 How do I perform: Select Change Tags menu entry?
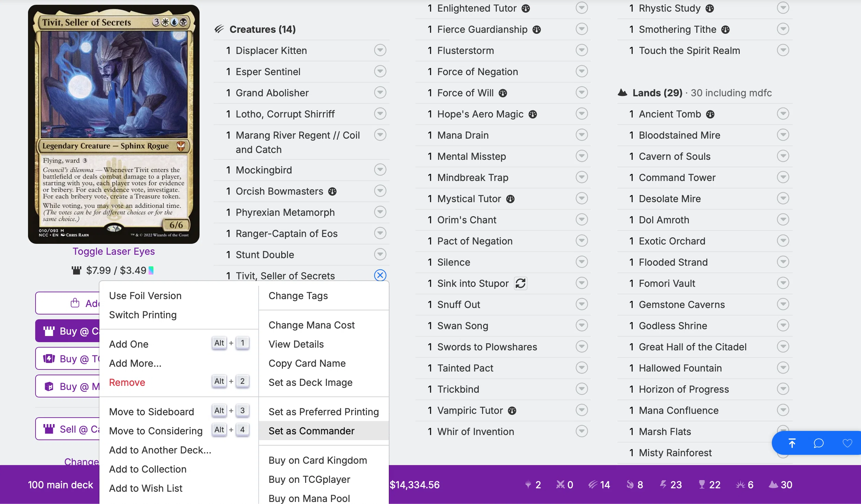pyautogui.click(x=324, y=296)
